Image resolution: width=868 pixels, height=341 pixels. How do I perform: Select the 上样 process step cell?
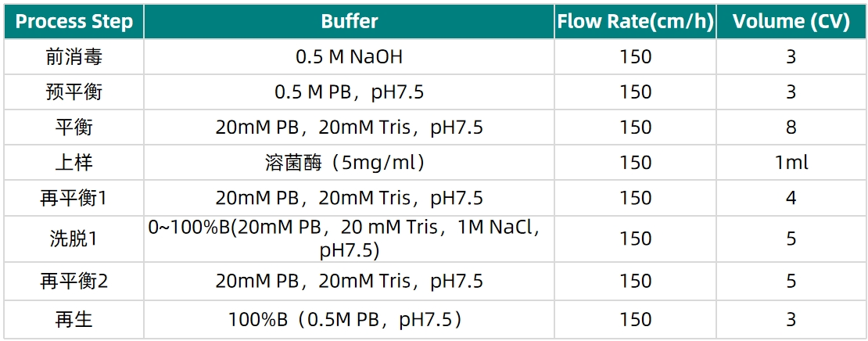click(74, 163)
